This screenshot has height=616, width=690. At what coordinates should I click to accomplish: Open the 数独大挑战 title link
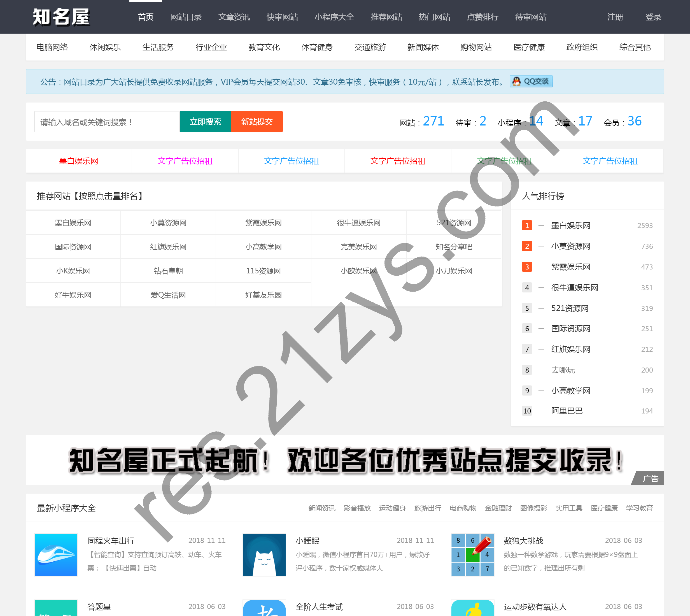click(523, 541)
